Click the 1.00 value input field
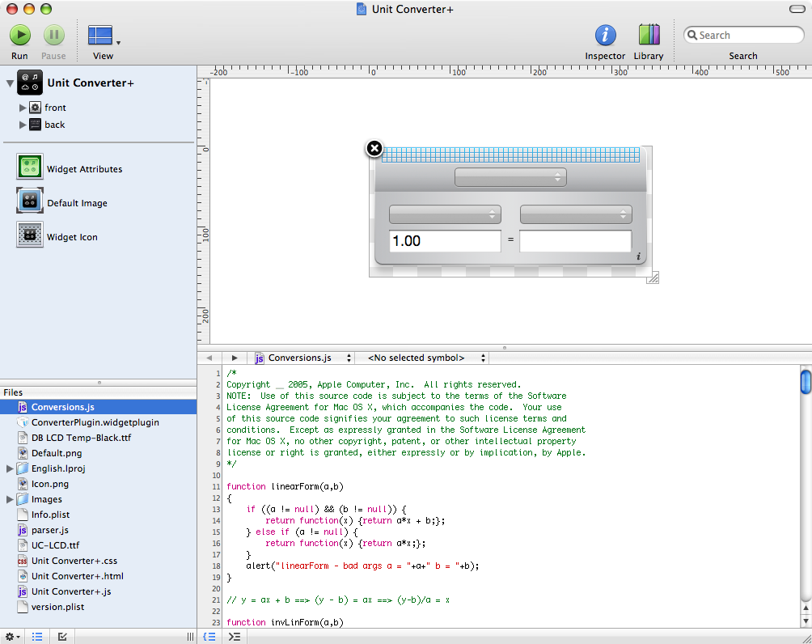The image size is (812, 644). coord(445,241)
